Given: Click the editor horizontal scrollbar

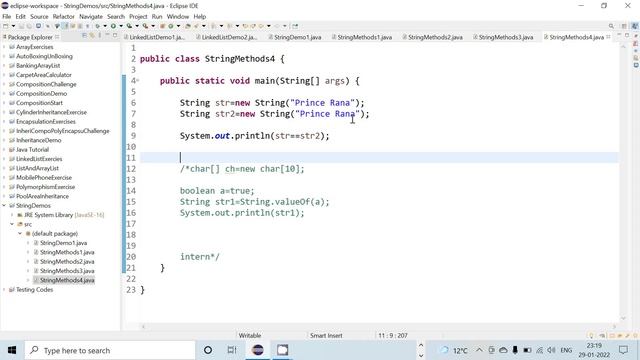Looking at the screenshot, I should (x=378, y=327).
